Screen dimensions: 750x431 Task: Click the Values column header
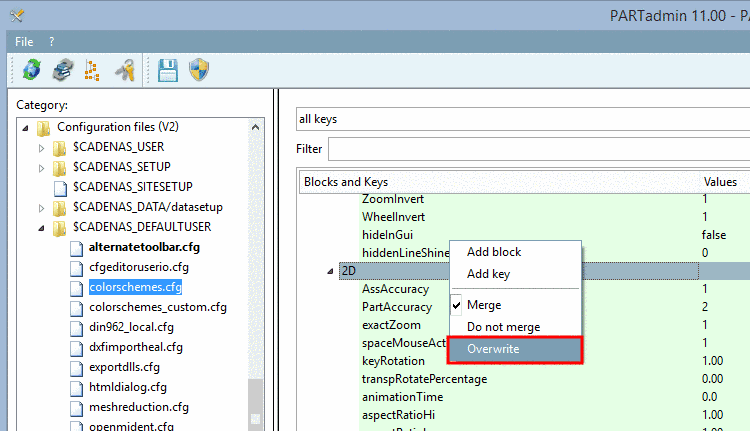pos(724,182)
